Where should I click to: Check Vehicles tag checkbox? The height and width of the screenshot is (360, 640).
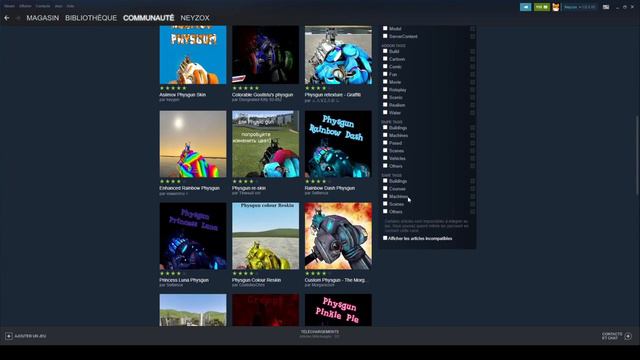pos(385,158)
